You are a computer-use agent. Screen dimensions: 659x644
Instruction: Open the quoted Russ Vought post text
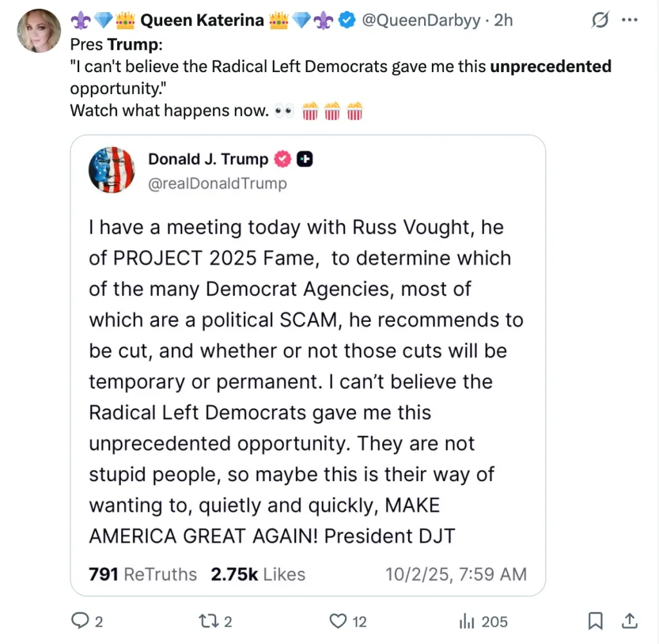point(306,381)
